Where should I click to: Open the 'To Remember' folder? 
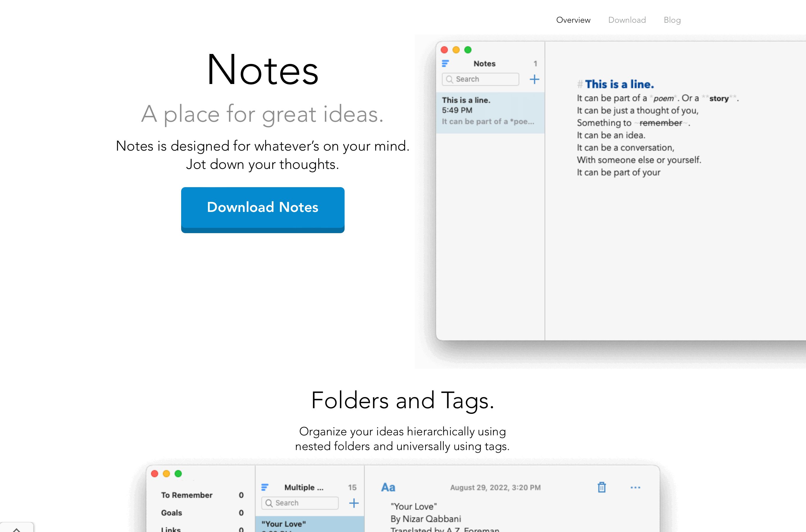click(187, 495)
